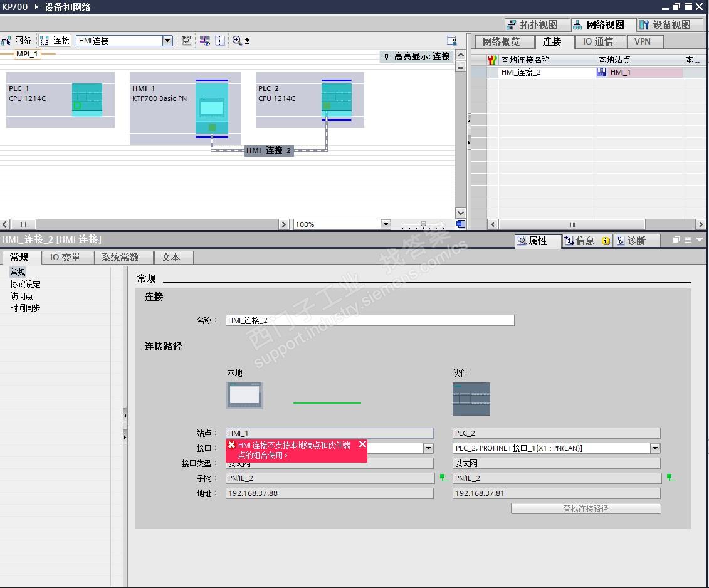Click the save window settings icon in network toolbar

tap(451, 41)
